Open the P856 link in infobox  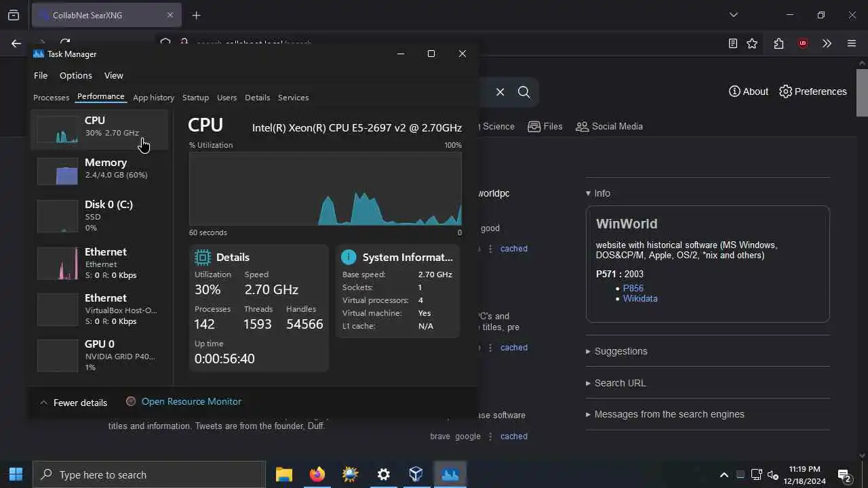(633, 288)
